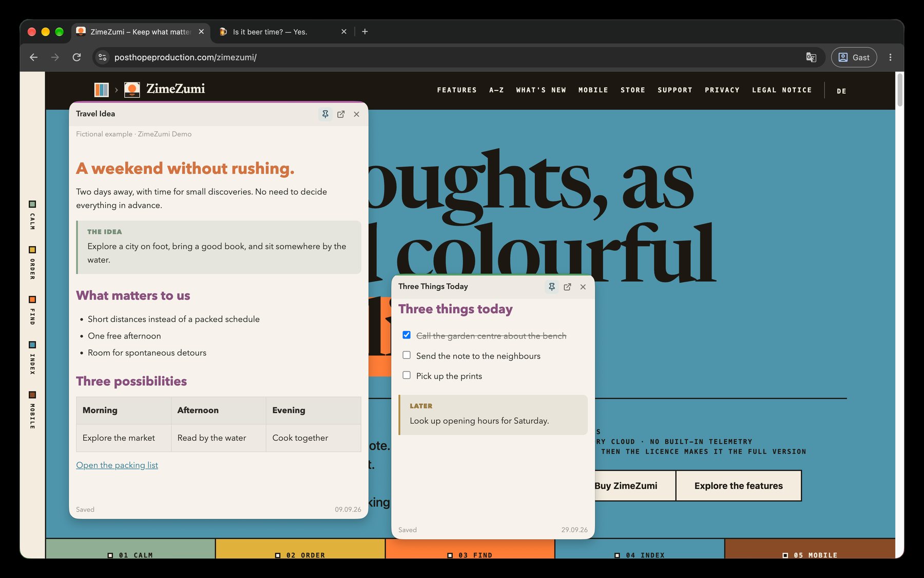Go back to the previous page
The height and width of the screenshot is (578, 924).
click(34, 57)
